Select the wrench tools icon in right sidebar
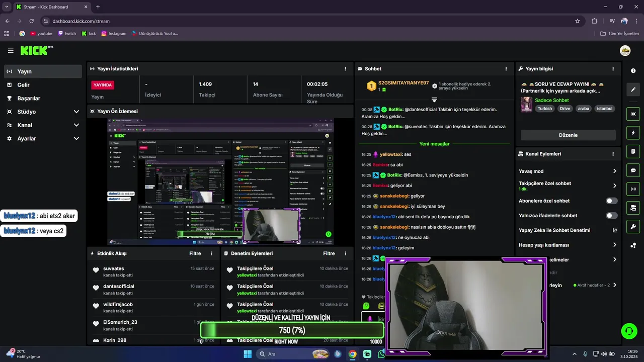The height and width of the screenshot is (362, 644). pyautogui.click(x=633, y=226)
